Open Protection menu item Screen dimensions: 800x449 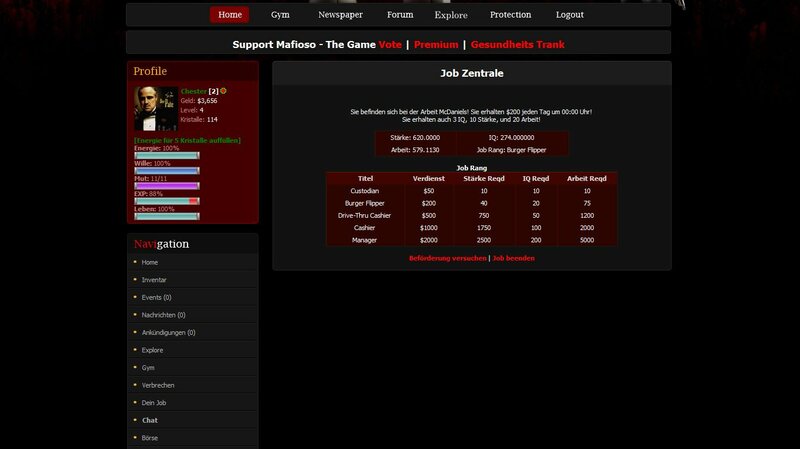coord(510,15)
